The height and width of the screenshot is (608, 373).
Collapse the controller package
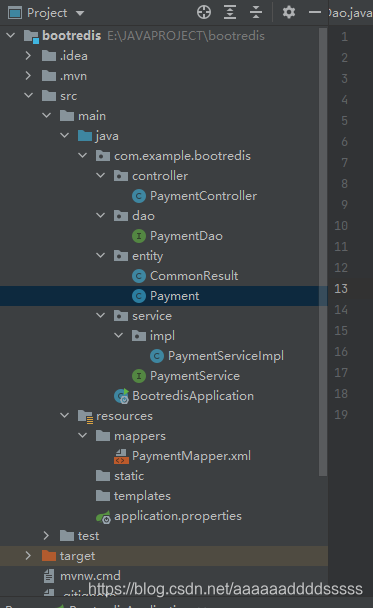pyautogui.click(x=100, y=176)
